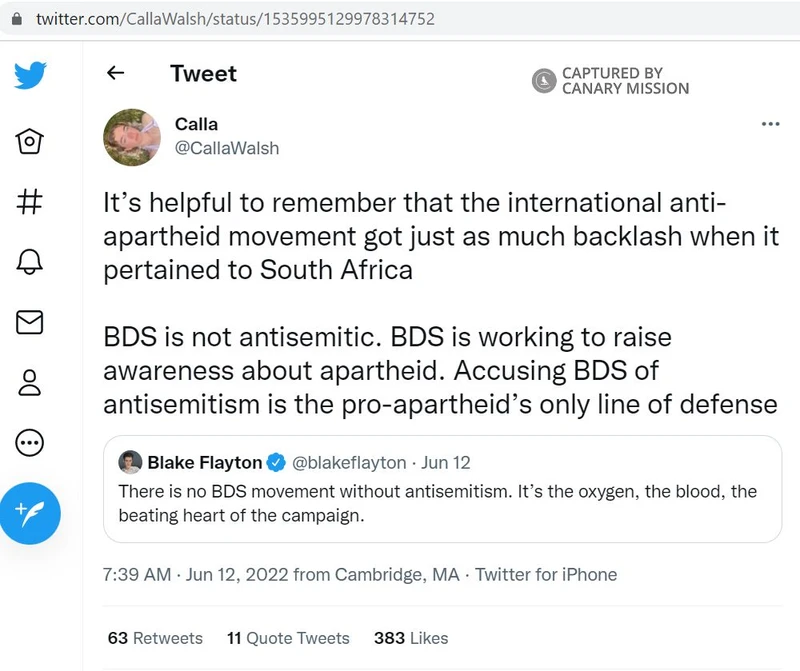
Task: Open the @CallaWalsh handle link
Action: [227, 148]
